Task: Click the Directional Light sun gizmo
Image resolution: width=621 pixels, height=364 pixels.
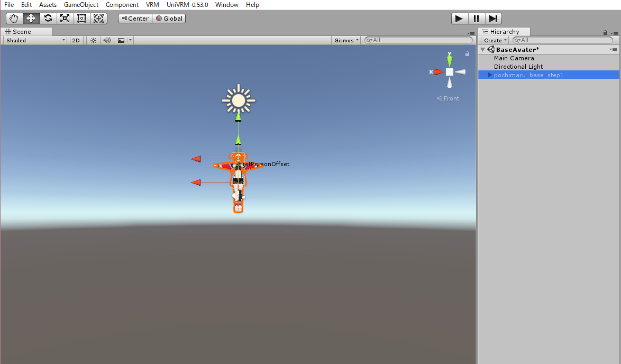Action: coord(239,100)
